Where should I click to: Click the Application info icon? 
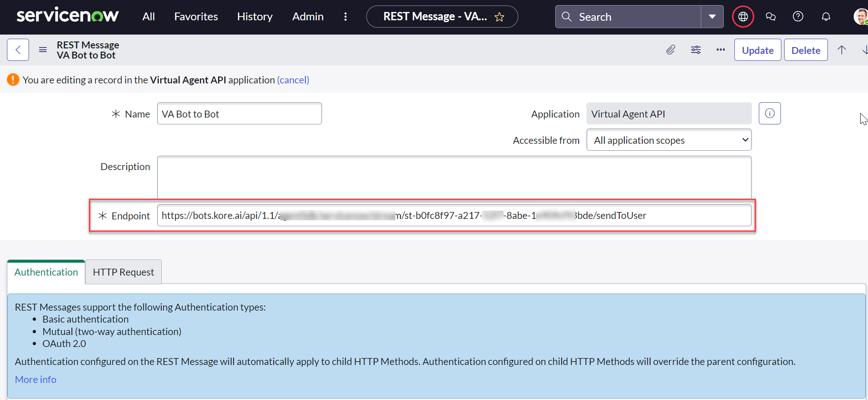[769, 113]
